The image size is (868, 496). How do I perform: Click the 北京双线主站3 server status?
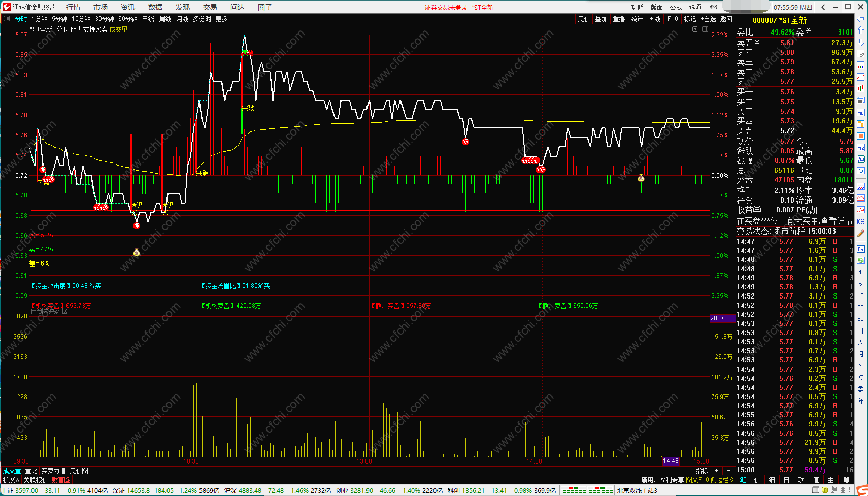(637, 490)
